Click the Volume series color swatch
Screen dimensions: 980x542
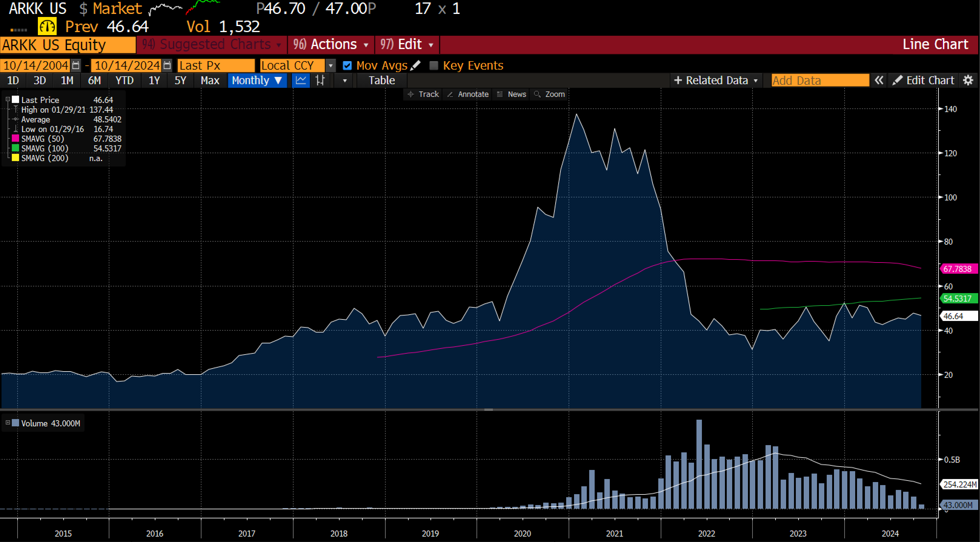click(x=15, y=423)
